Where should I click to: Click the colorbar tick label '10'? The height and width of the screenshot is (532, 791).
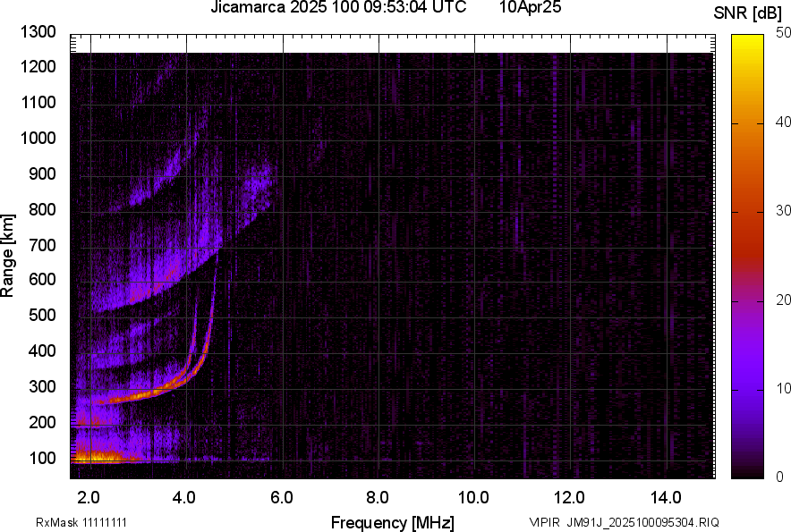[x=784, y=388]
